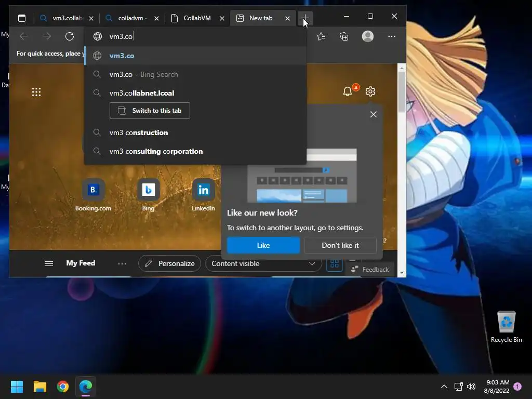532x399 pixels.
Task: Open the notifications bell icon
Action: [348, 91]
